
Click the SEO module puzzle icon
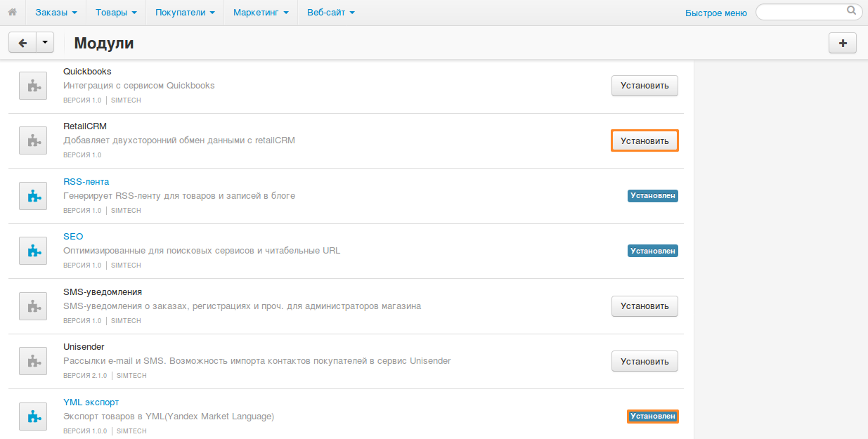click(x=33, y=251)
